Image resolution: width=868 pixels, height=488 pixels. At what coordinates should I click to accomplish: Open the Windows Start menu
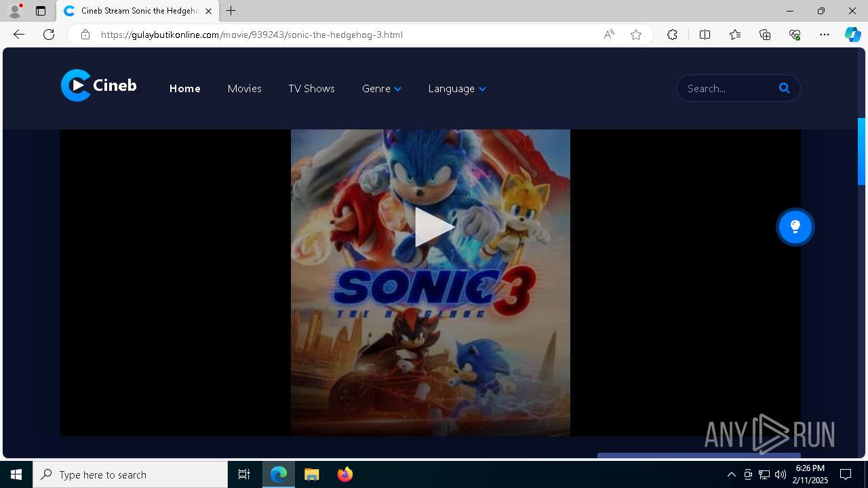point(16,474)
